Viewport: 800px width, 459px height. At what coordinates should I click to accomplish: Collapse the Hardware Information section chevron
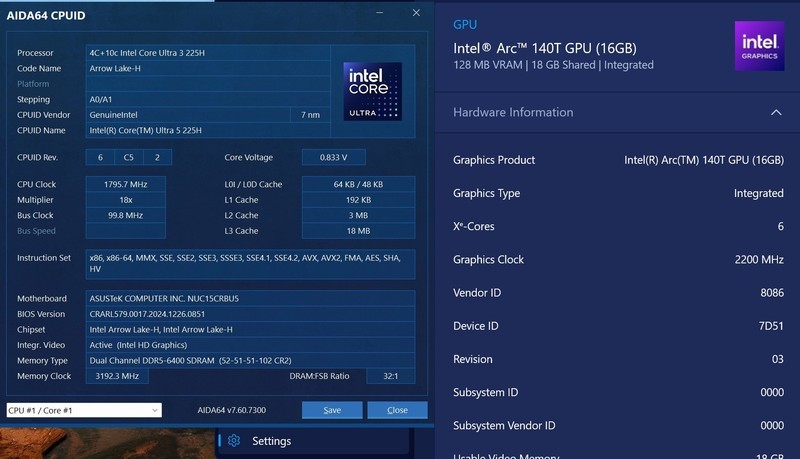pos(776,112)
